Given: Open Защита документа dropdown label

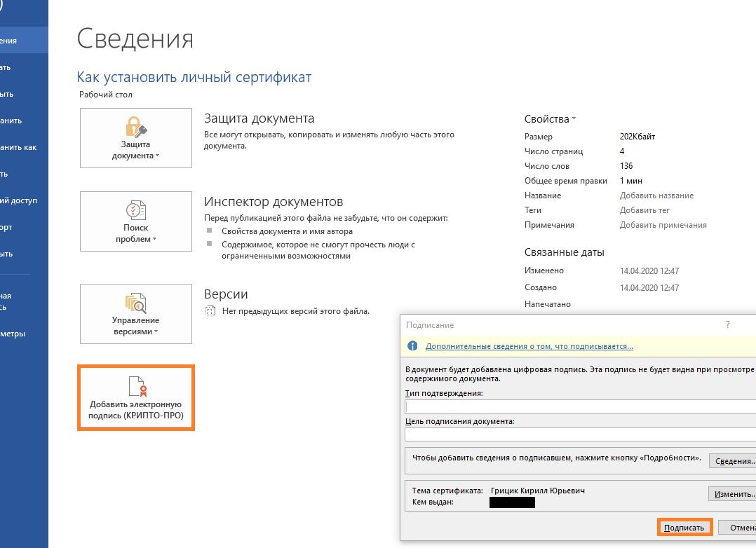Looking at the screenshot, I should (x=135, y=150).
